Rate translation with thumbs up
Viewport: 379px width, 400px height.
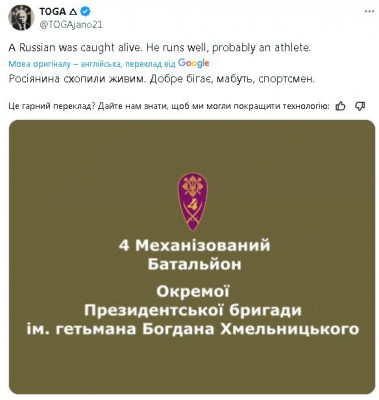340,106
